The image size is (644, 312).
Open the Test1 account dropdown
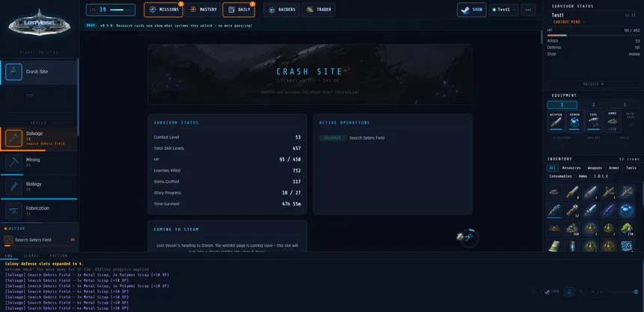click(503, 10)
